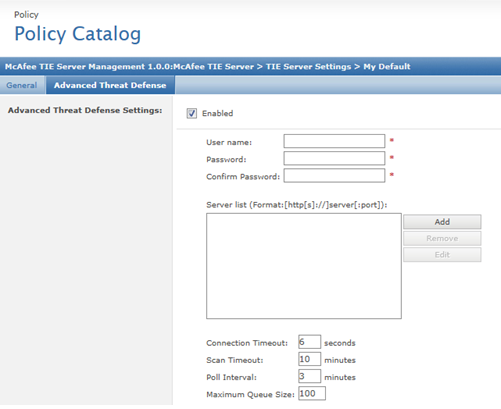Click the Policy breadcrumb text
This screenshot has height=409, width=501.
26,15
